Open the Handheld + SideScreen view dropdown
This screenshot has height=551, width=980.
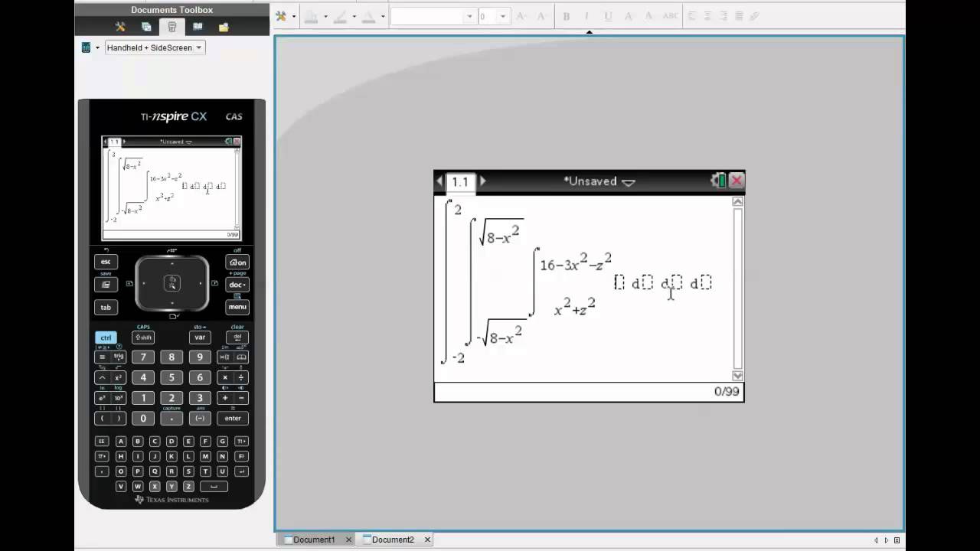[x=154, y=47]
